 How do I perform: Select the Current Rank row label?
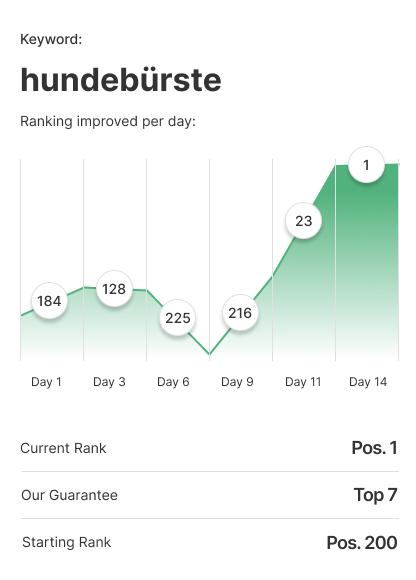tap(63, 448)
